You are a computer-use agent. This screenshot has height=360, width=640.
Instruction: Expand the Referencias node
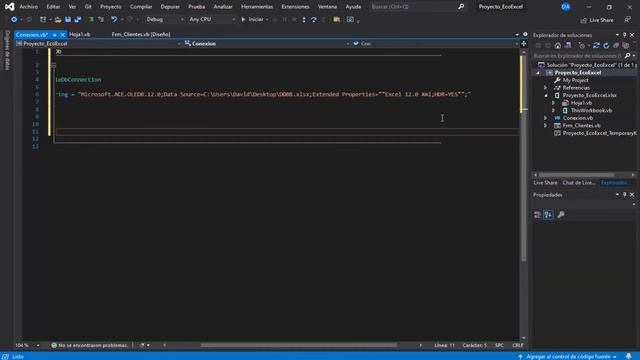point(546,88)
